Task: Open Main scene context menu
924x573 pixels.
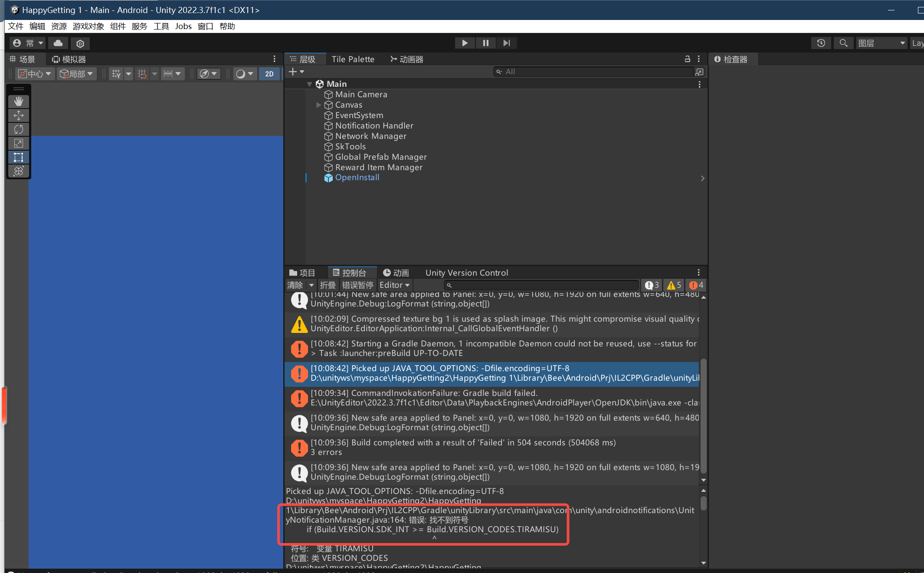Action: click(699, 84)
